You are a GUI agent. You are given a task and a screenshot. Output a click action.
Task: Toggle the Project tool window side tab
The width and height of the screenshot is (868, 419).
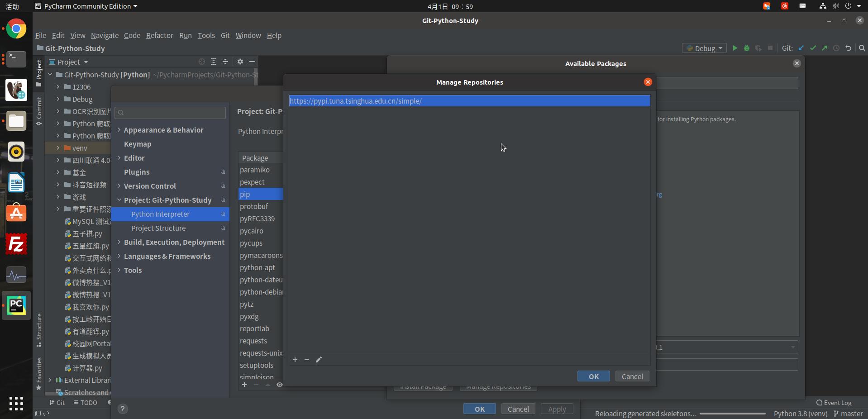tap(39, 72)
